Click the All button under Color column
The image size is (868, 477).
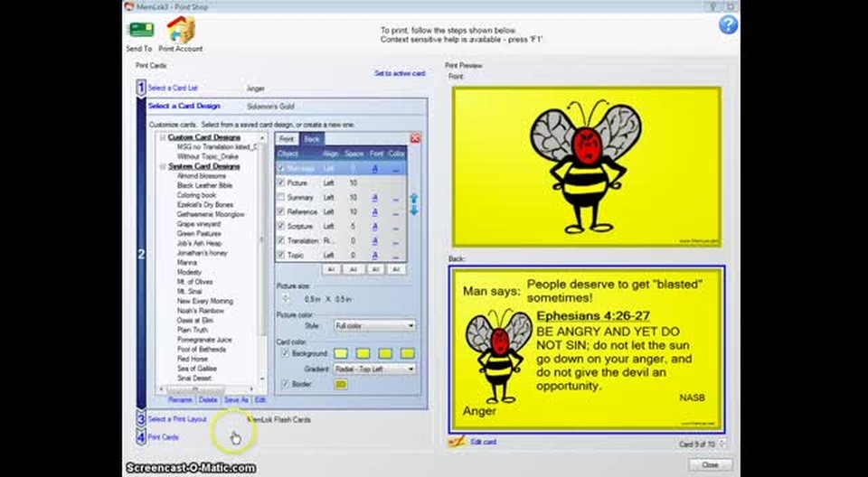coord(396,269)
